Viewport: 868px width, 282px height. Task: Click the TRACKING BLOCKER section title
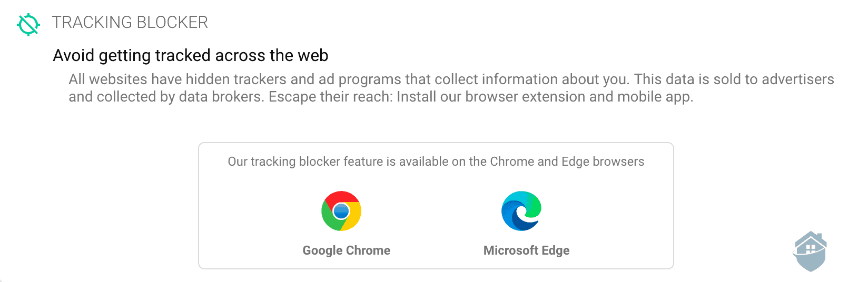(x=130, y=23)
